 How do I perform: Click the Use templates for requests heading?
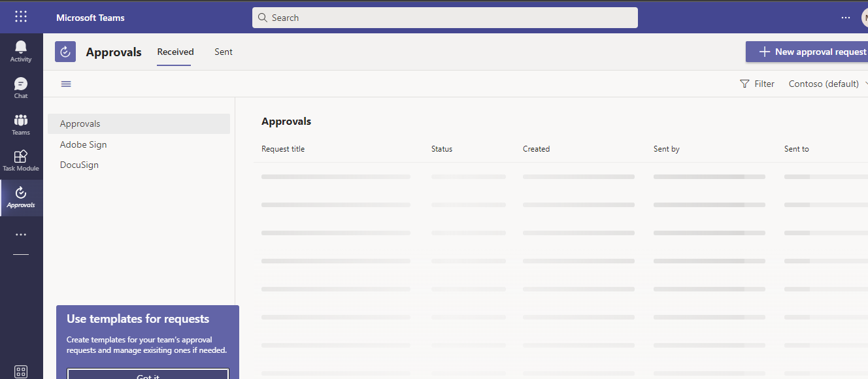[138, 319]
